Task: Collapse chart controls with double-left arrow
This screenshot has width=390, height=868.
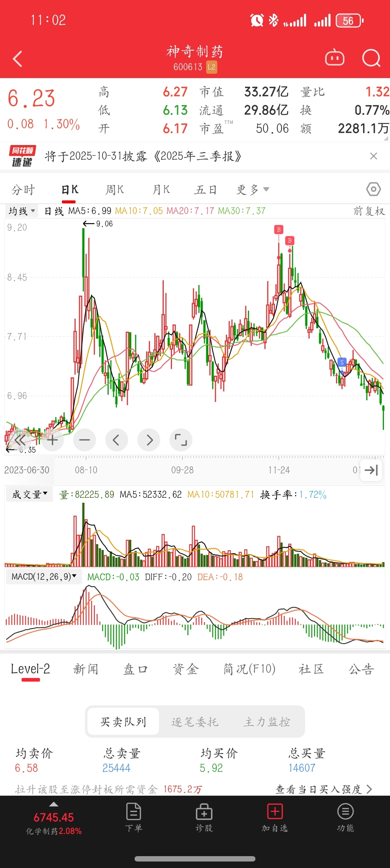Action: point(20,440)
